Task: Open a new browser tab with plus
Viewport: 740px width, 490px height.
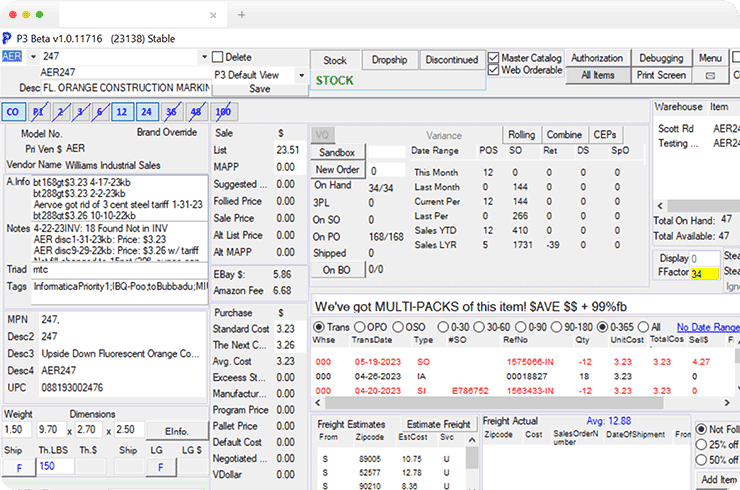Action: pos(241,15)
